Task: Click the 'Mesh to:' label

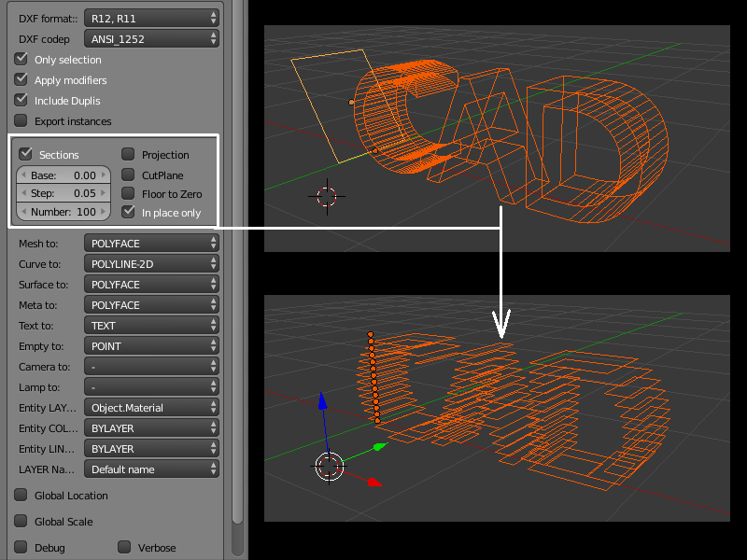Action: (x=38, y=244)
